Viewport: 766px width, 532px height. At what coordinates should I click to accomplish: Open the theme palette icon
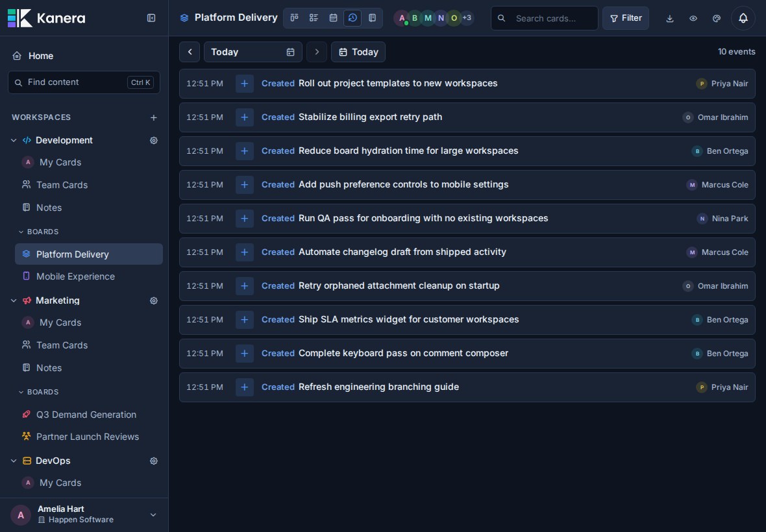(717, 18)
